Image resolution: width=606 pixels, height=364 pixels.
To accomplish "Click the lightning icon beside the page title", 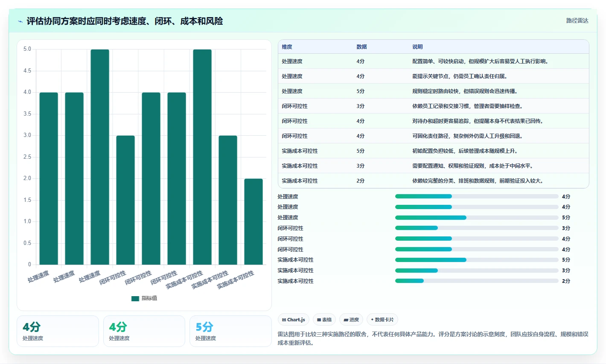I will (20, 21).
